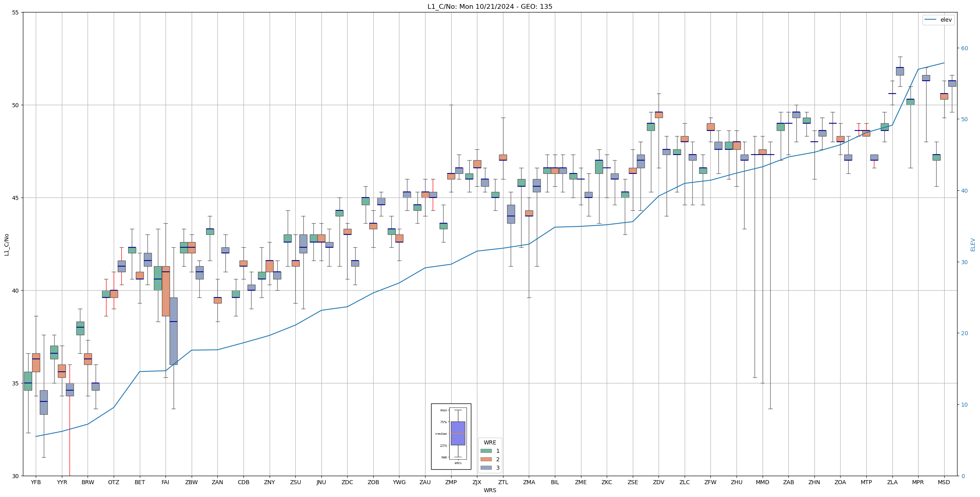Image resolution: width=980 pixels, height=497 pixels.
Task: Click the YWG station label
Action: [399, 482]
